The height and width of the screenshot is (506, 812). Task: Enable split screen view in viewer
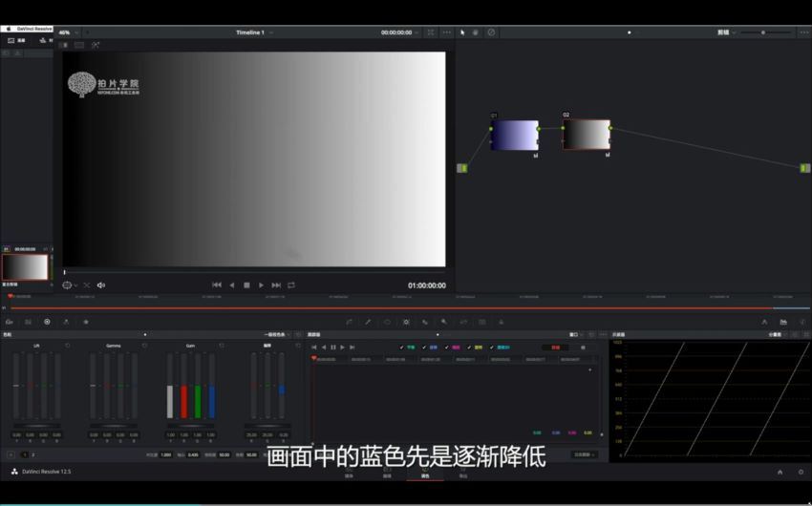point(79,45)
